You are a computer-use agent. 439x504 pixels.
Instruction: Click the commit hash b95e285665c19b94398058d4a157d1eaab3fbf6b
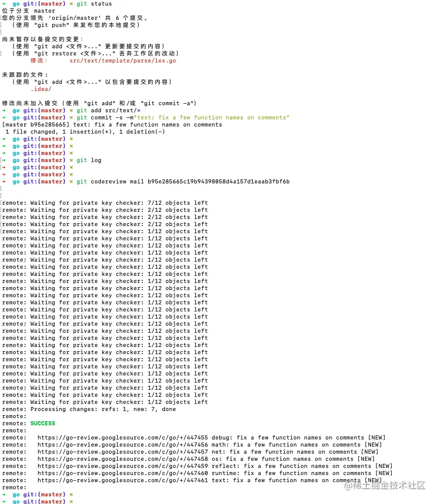pos(219,181)
